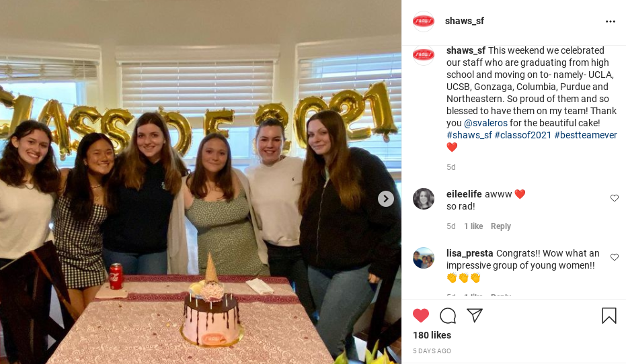Open the shaws_sf username in the header
The image size is (626, 364).
(465, 21)
